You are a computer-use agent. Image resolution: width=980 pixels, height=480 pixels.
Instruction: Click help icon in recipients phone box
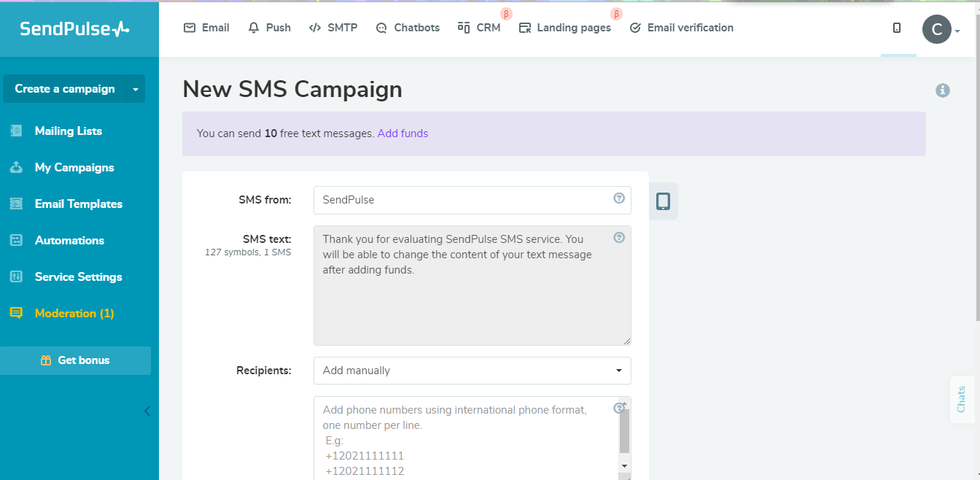[x=619, y=408]
